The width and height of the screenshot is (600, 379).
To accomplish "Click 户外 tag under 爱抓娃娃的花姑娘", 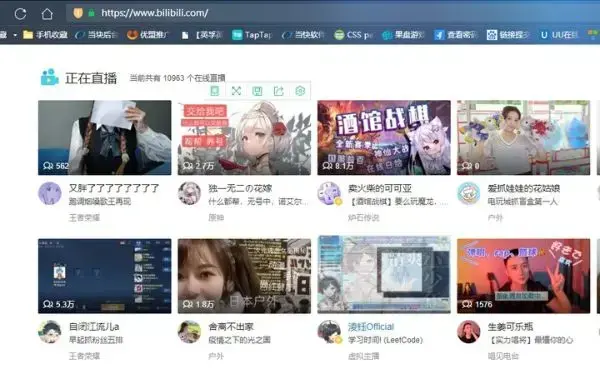I will tap(495, 218).
